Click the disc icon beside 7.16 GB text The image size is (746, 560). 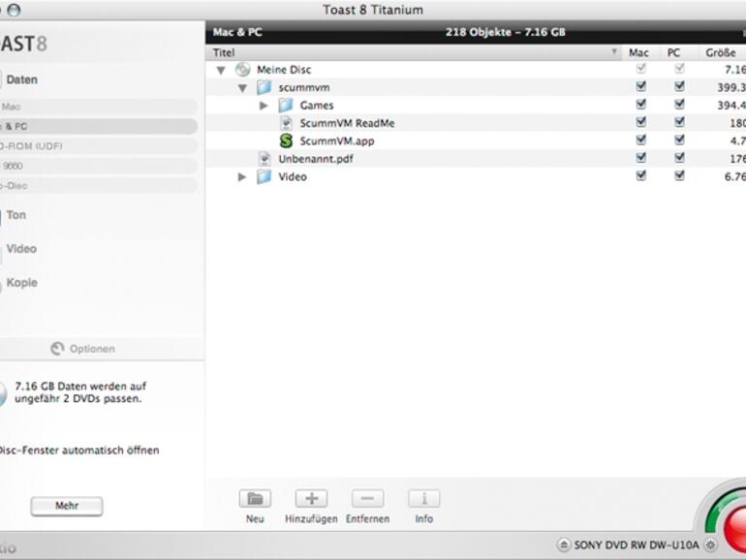click(x=2, y=393)
